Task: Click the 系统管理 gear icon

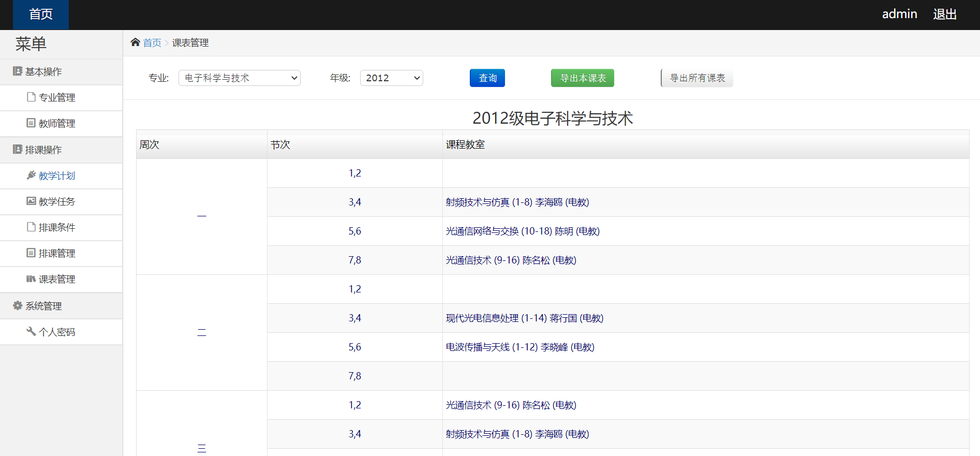Action: coord(18,306)
